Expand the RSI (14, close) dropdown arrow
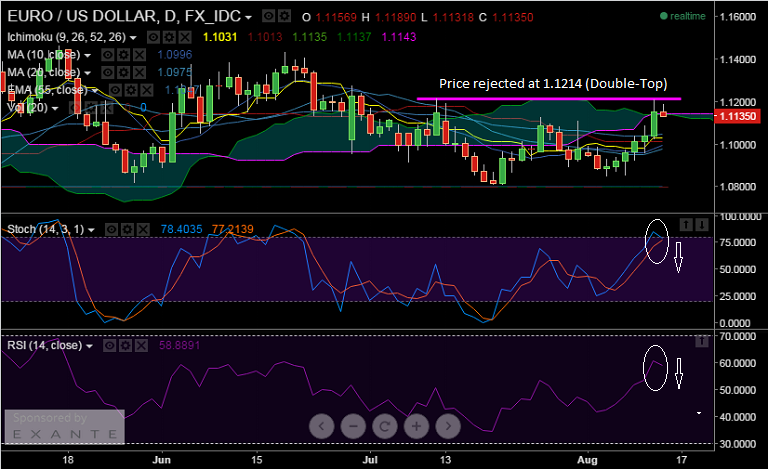This screenshot has height=469, width=768. point(89,346)
